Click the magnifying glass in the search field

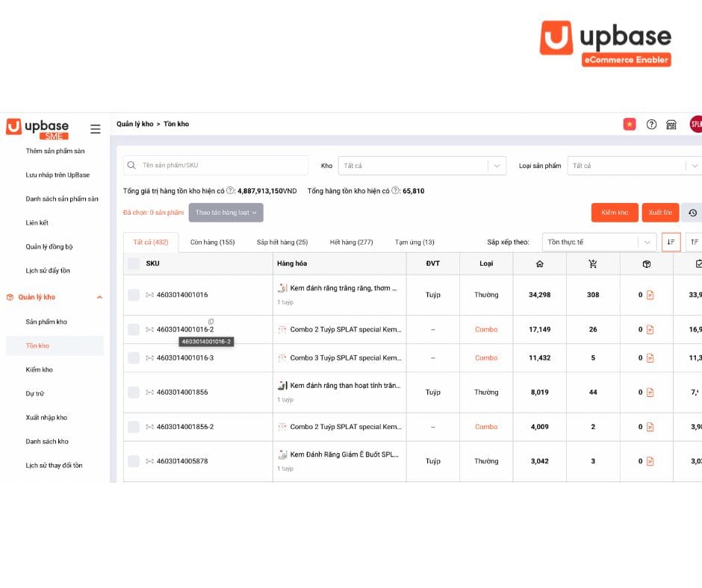(x=131, y=165)
